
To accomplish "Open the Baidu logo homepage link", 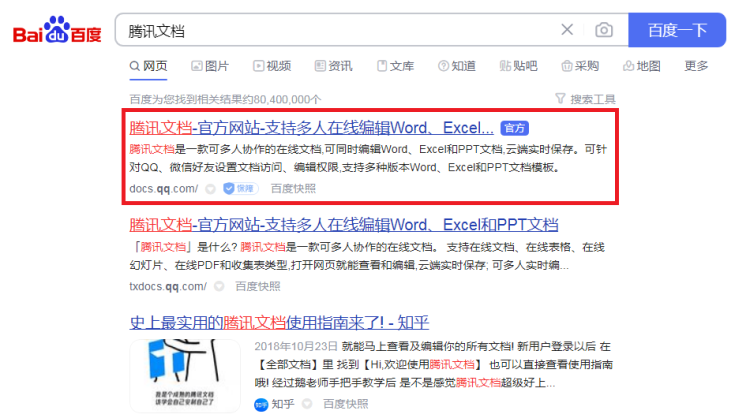I will tap(57, 30).
